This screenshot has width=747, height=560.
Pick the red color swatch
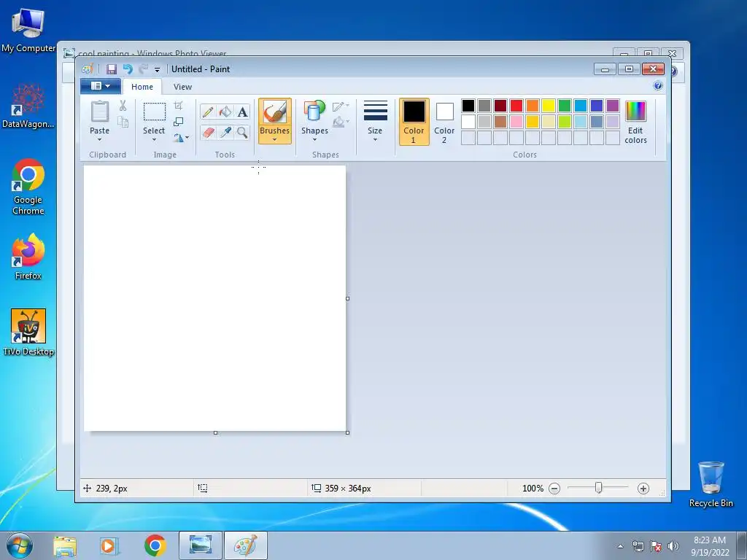(516, 105)
